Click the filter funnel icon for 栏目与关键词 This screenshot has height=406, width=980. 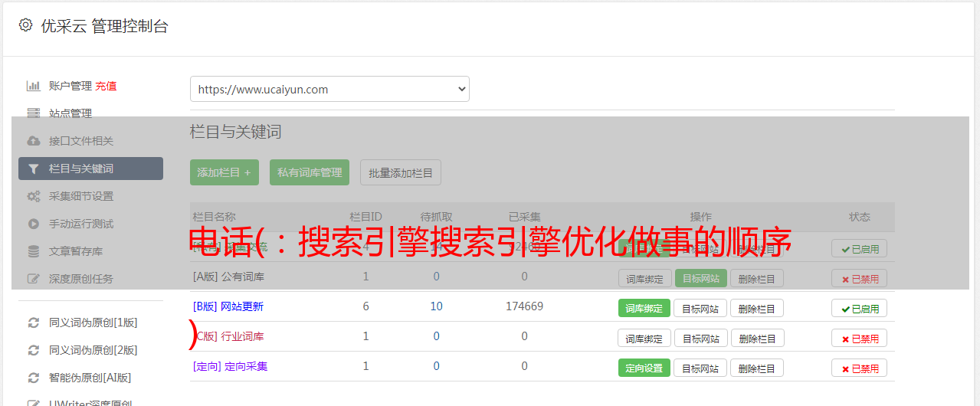coord(33,169)
